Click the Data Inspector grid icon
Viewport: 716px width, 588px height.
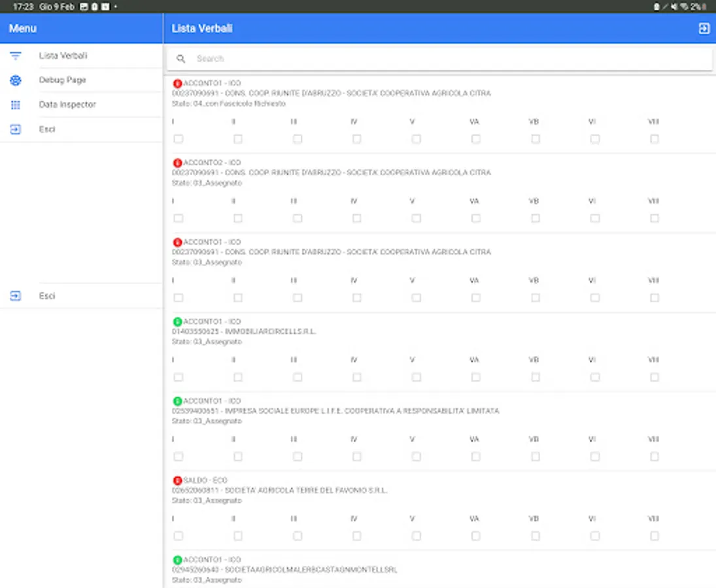tap(16, 105)
